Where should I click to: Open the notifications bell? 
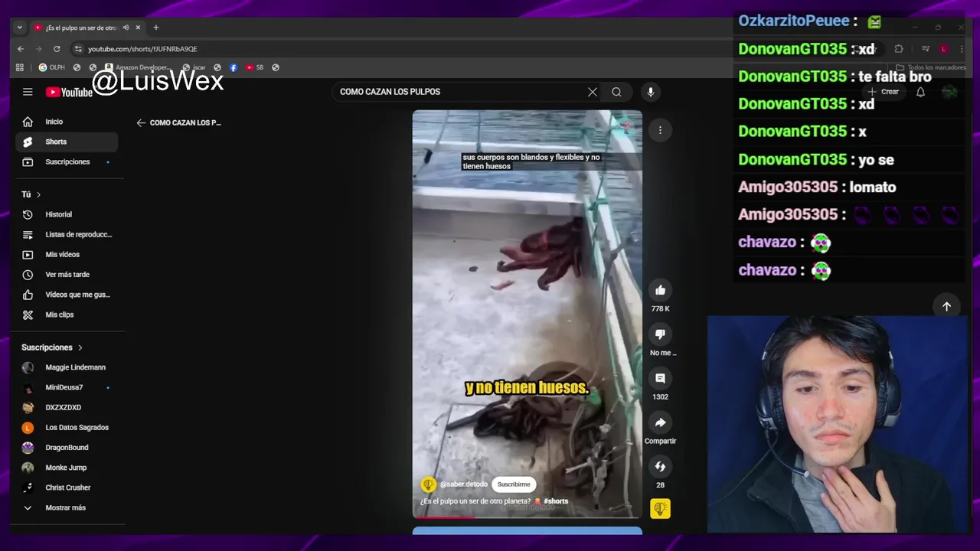click(920, 92)
